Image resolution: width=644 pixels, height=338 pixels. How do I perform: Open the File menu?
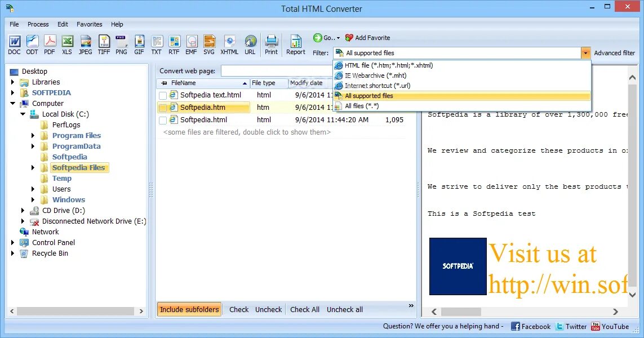click(15, 24)
